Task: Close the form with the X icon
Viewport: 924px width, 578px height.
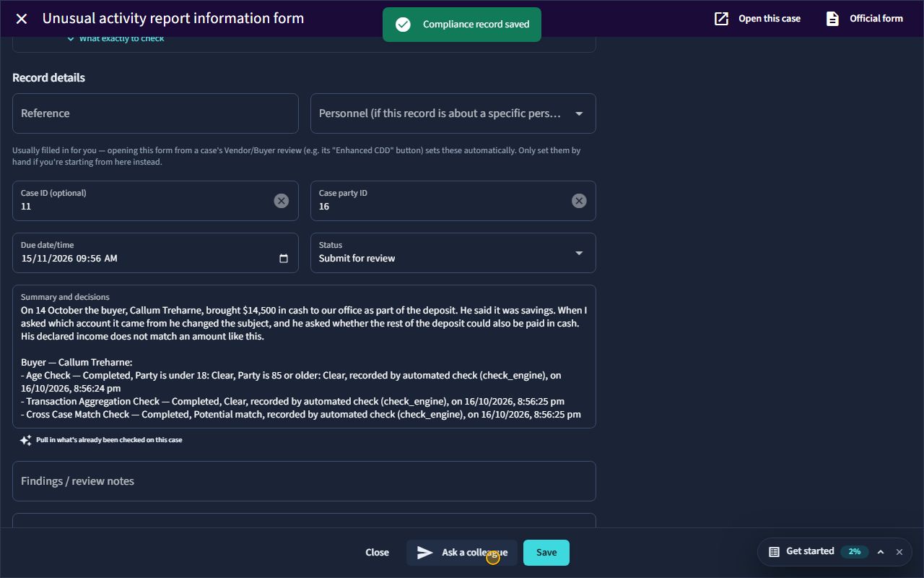Action: [x=22, y=19]
